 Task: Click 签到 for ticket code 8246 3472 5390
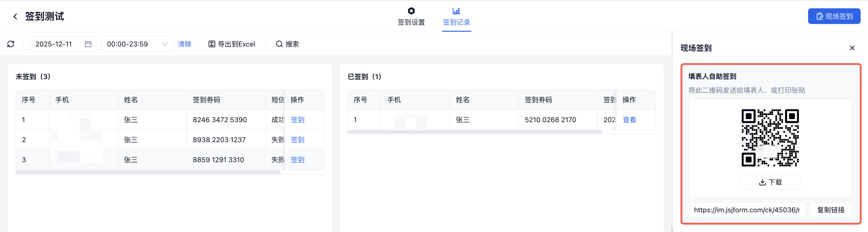pyautogui.click(x=297, y=120)
